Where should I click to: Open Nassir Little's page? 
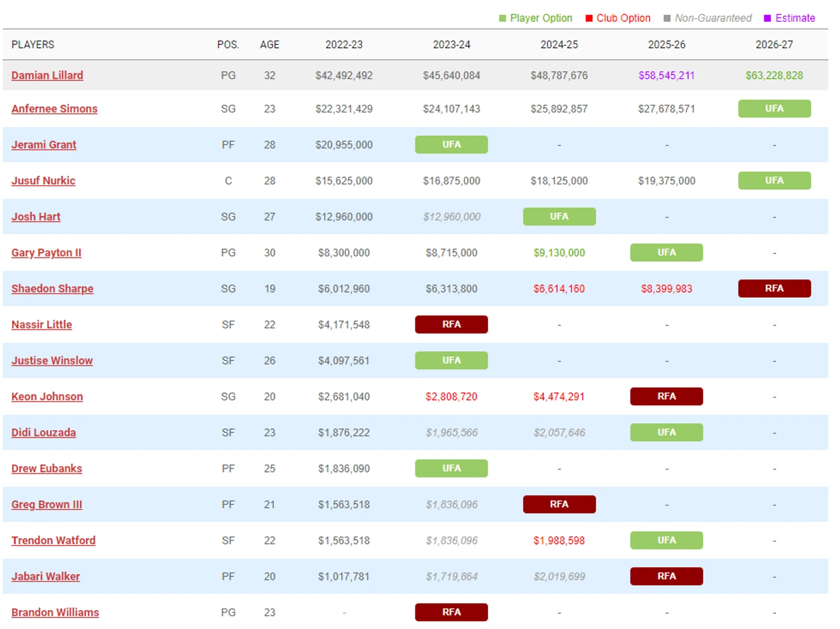point(41,324)
